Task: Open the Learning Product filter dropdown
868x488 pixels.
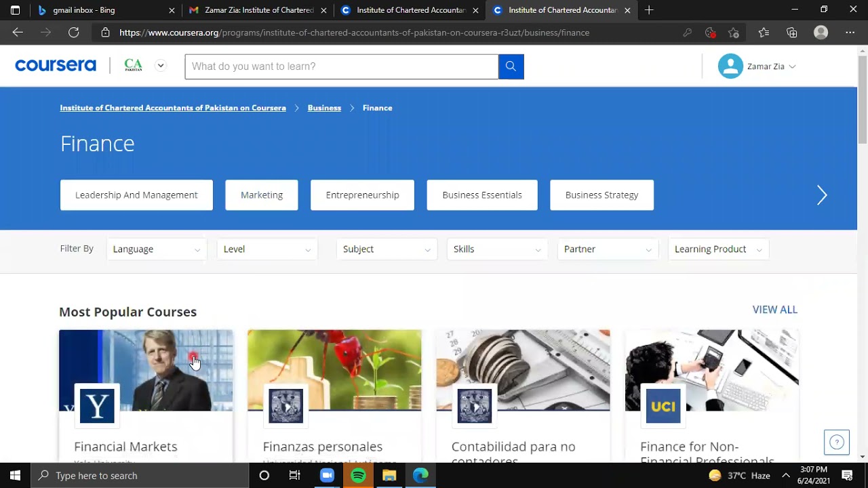Action: [718, 249]
